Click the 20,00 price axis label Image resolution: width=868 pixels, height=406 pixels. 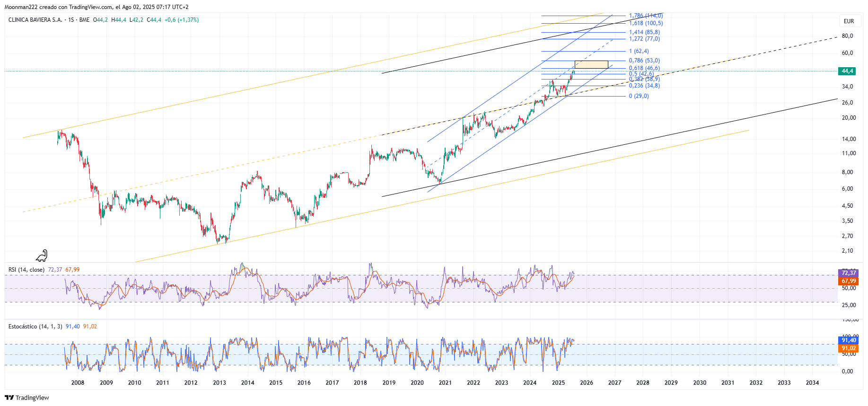coord(849,118)
